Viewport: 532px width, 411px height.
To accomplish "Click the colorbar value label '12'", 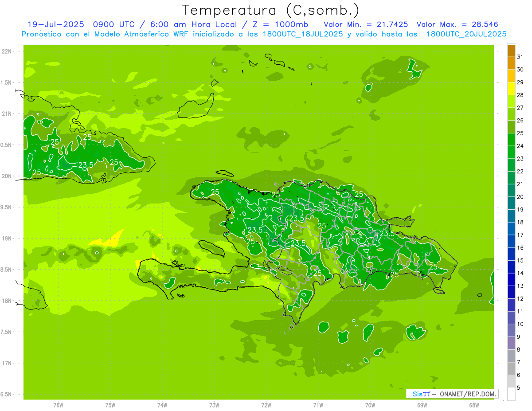I will [520, 298].
